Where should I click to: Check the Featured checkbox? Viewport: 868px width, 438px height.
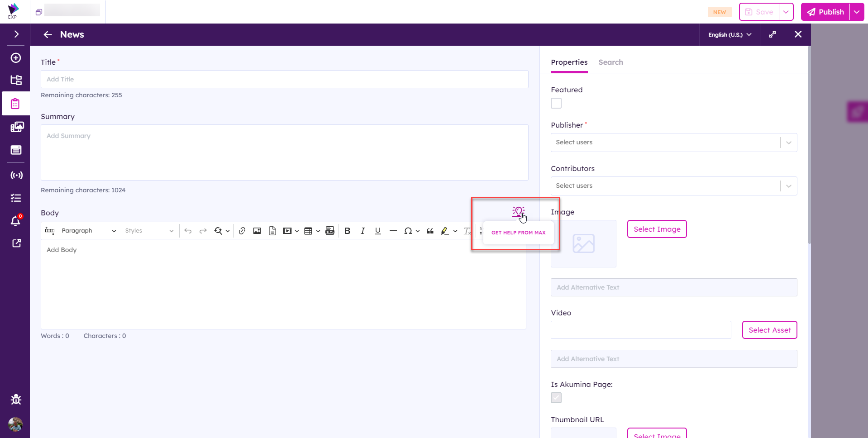(556, 103)
